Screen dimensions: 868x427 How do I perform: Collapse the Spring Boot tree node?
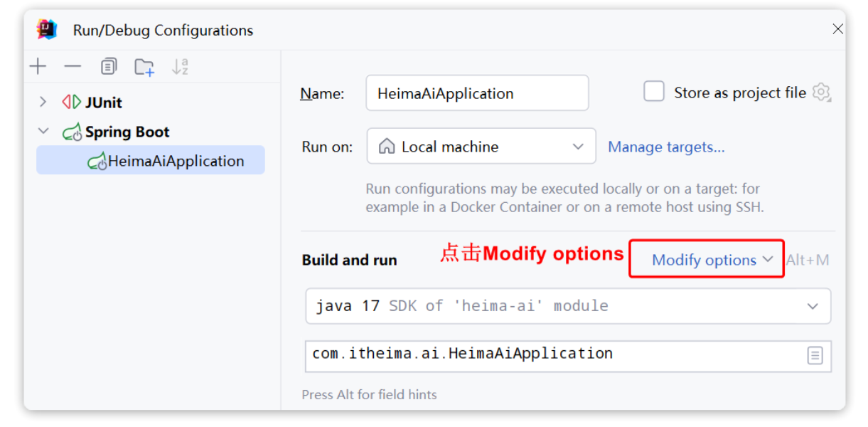click(43, 132)
